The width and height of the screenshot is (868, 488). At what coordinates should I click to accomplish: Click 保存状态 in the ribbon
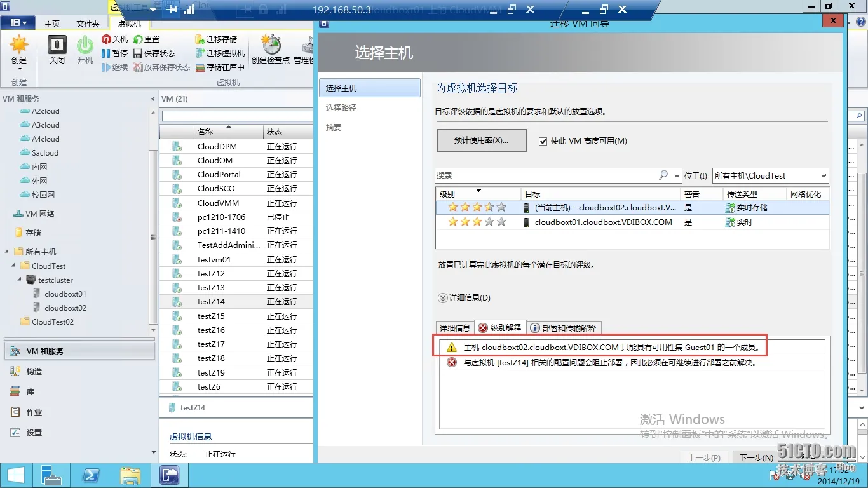(x=154, y=53)
